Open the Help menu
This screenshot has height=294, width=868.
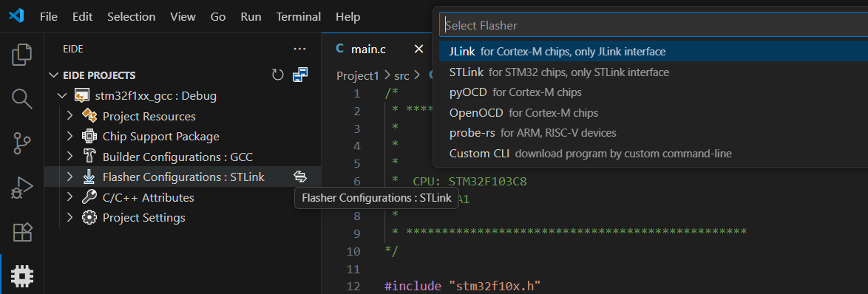[x=347, y=16]
